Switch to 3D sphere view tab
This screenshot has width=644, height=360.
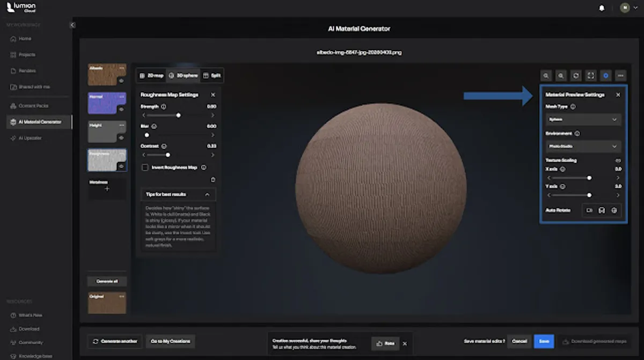[183, 76]
